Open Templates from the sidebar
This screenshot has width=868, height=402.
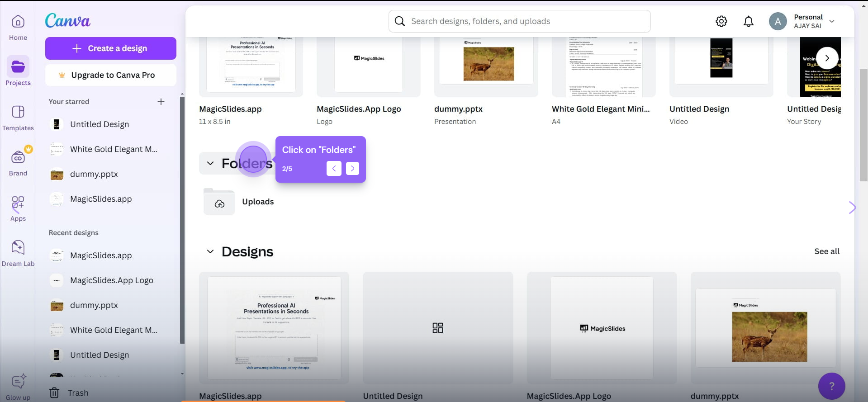tap(18, 118)
